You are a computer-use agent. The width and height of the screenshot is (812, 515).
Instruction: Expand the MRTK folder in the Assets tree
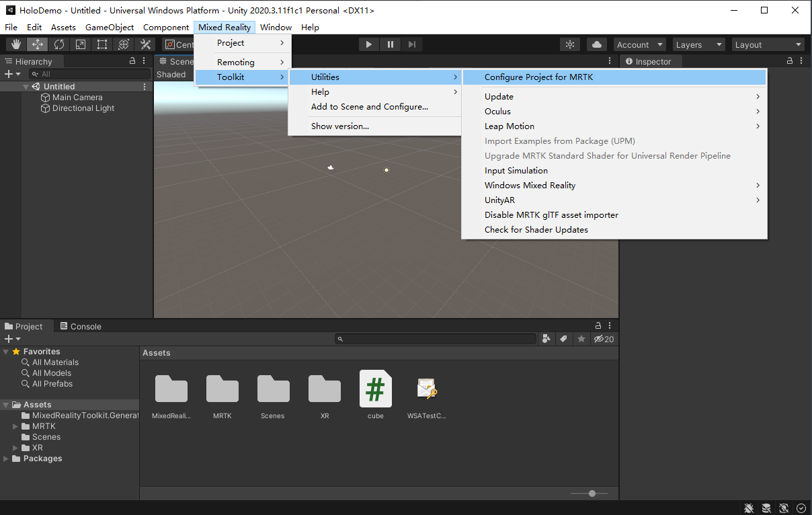coord(15,426)
